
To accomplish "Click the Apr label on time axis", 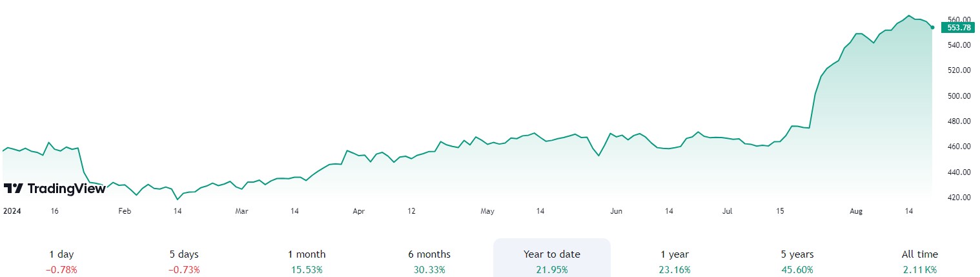I will (x=359, y=211).
